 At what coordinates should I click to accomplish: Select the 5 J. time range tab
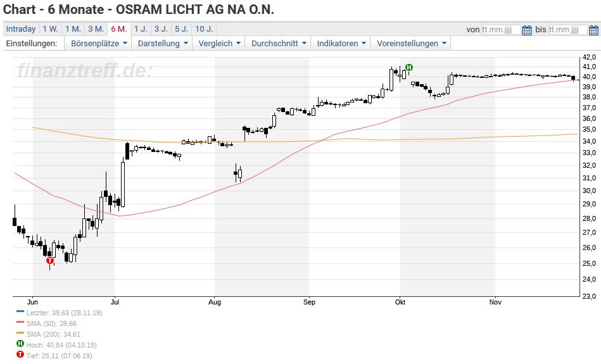click(181, 29)
